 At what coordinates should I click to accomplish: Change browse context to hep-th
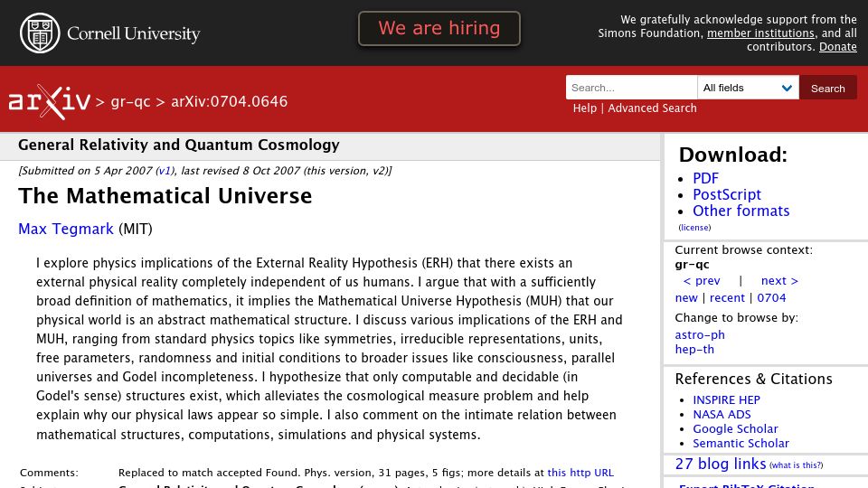(x=694, y=349)
